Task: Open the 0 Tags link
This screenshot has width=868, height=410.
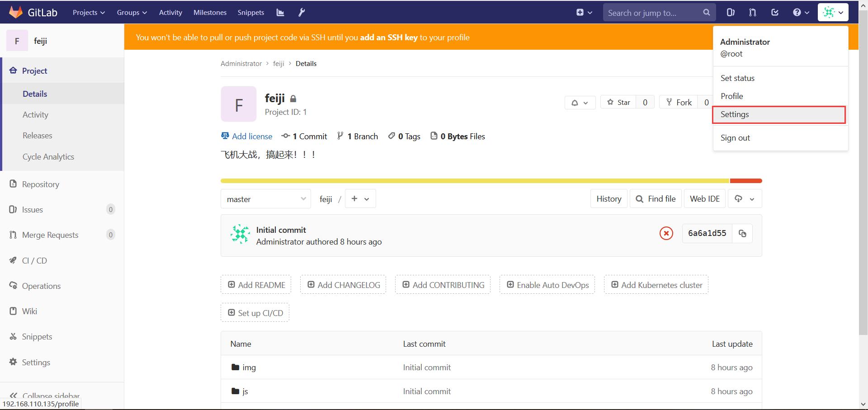Action: pos(404,137)
